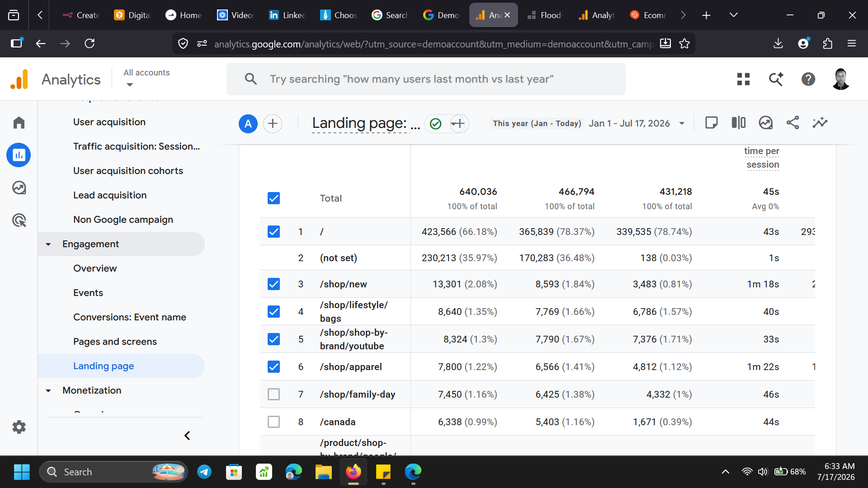Check the /shop/family-day row checkbox
The image size is (868, 488).
point(274,394)
